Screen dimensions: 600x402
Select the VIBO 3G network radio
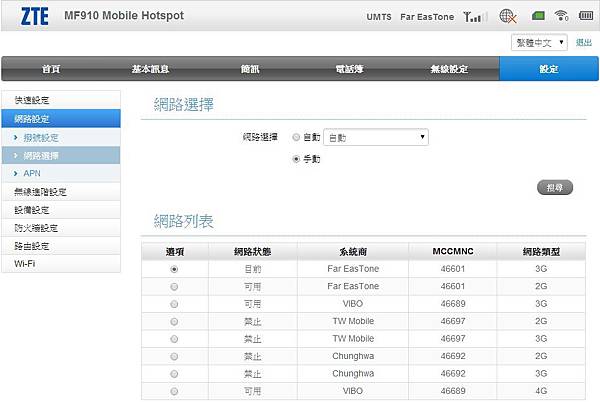174,304
